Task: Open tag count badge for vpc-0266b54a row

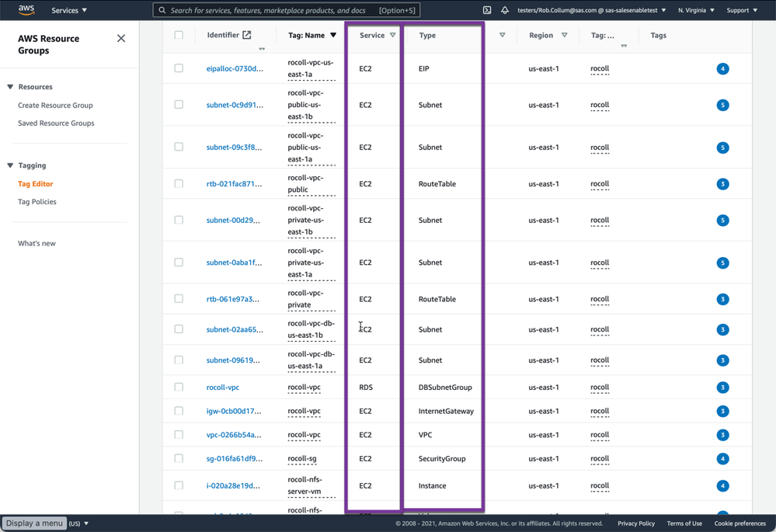Action: 722,435
